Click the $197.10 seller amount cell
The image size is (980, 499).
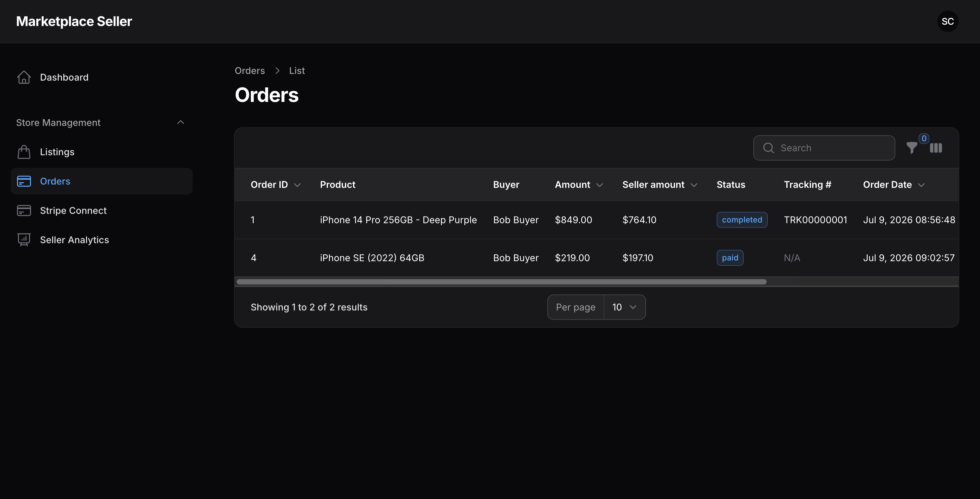click(638, 258)
